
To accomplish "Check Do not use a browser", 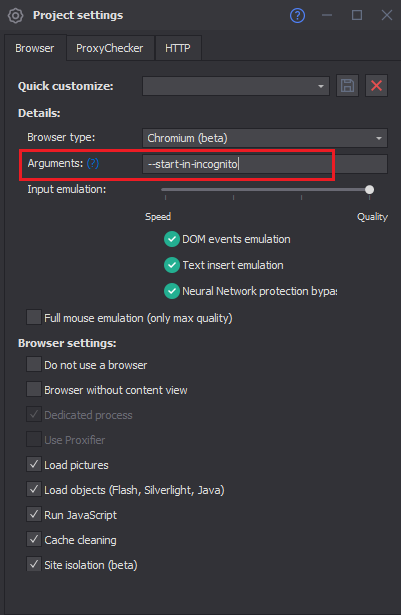I will [x=34, y=364].
